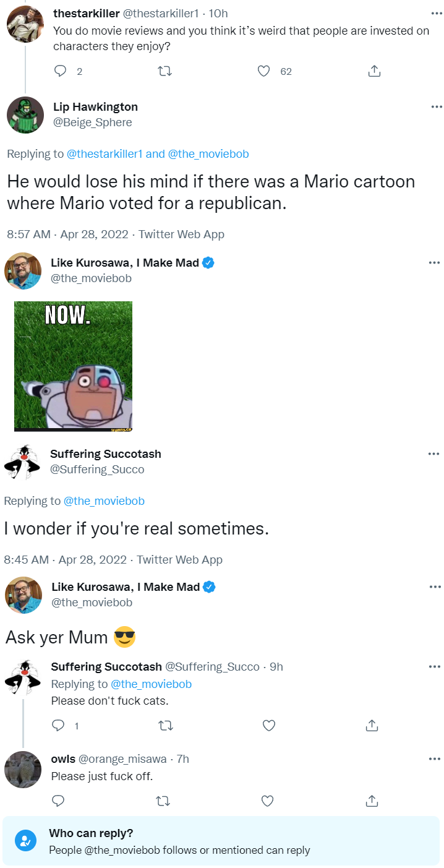
Task: Share owls' tweet
Action: [x=372, y=801]
